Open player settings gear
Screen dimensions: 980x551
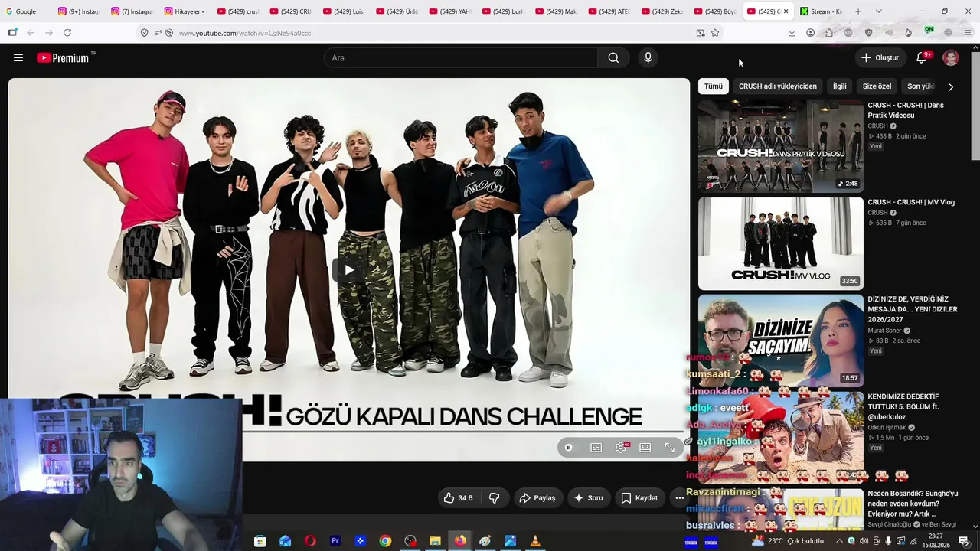tap(621, 448)
